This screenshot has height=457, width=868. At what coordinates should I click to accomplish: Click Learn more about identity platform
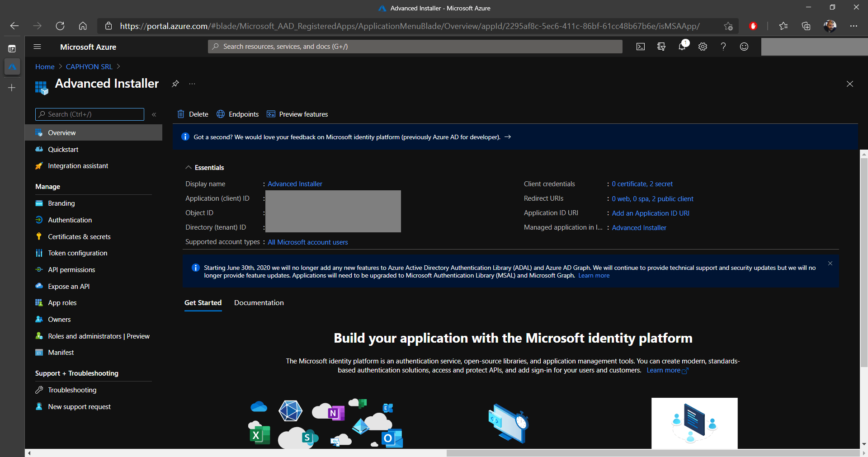click(x=667, y=370)
